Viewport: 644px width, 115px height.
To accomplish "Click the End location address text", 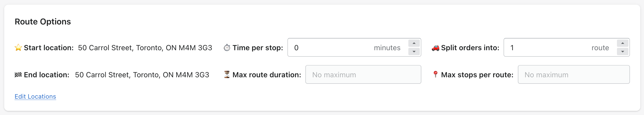I will tap(142, 75).
